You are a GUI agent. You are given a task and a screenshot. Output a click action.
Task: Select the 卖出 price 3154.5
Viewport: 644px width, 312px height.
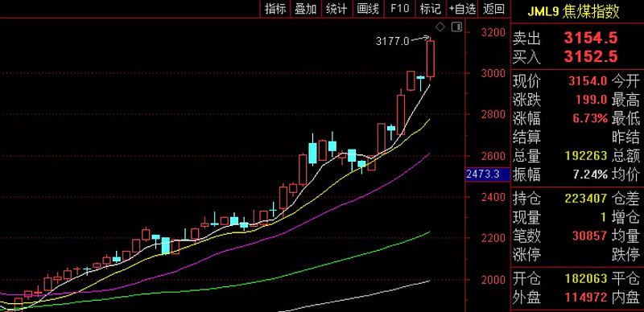591,38
